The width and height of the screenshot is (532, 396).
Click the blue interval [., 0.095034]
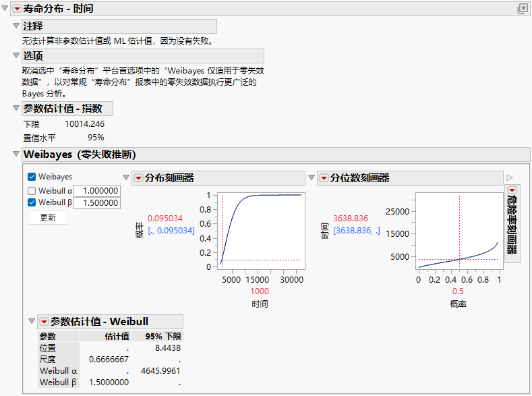click(x=171, y=231)
